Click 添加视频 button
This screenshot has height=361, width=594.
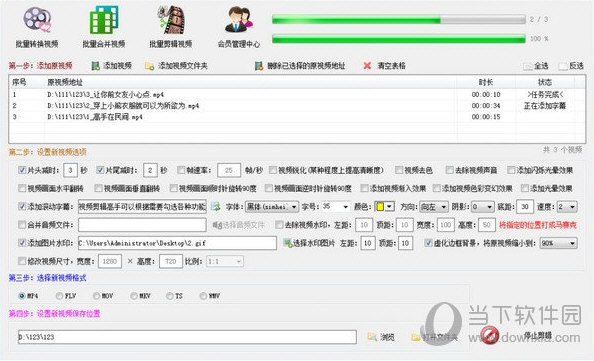(112, 66)
